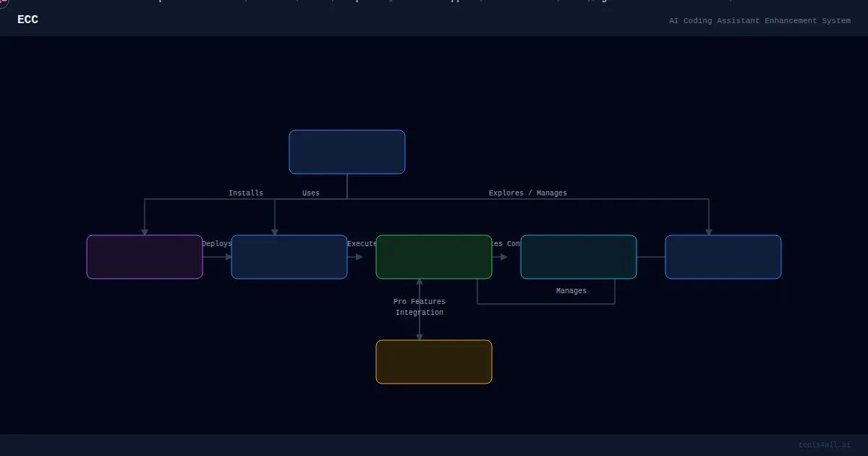Image resolution: width=868 pixels, height=456 pixels.
Task: Select the amber node under Pro Features
Action: [434, 362]
